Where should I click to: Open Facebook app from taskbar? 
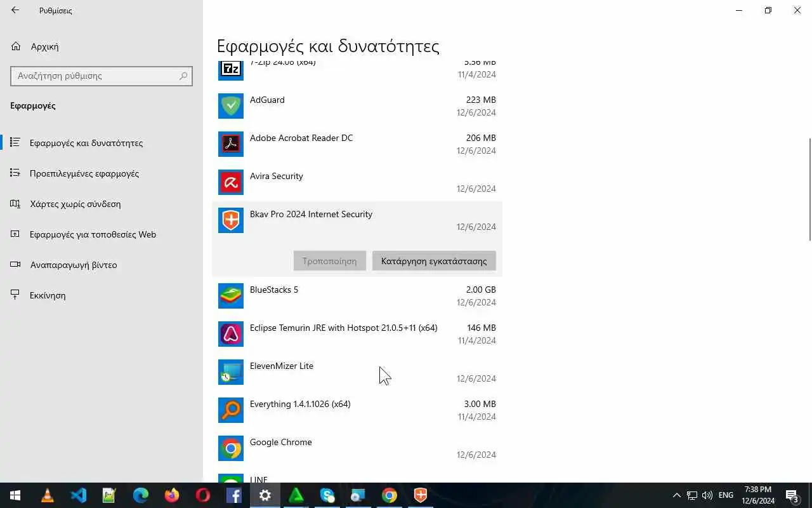[x=234, y=495]
